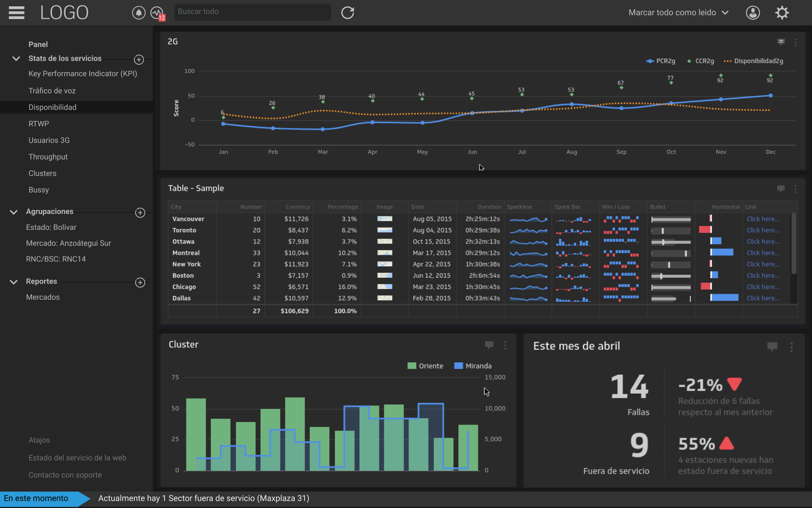
Task: Click the notifications bell icon
Action: coord(138,13)
